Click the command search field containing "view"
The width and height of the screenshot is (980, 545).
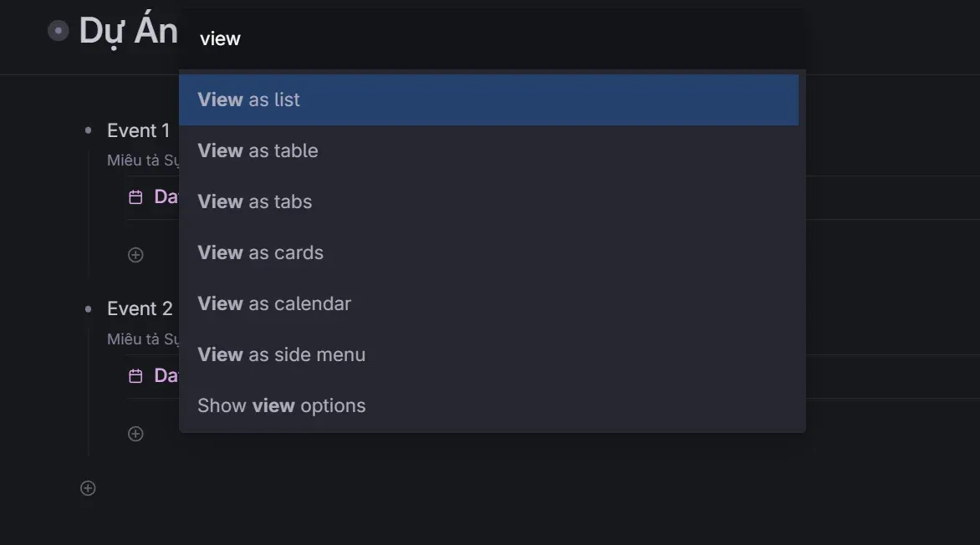[493, 38]
